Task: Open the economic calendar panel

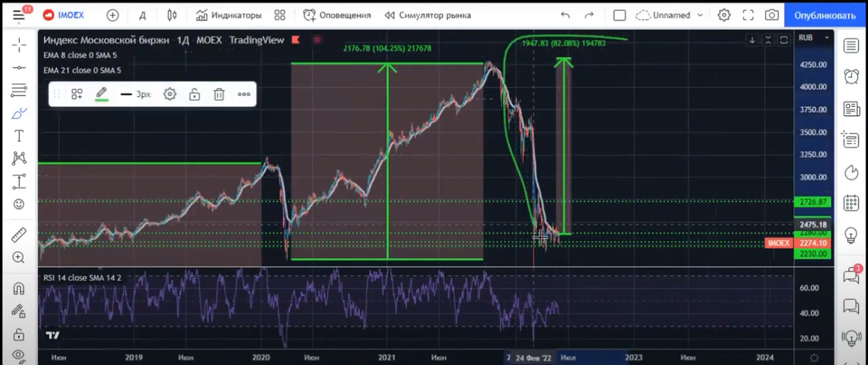Action: pos(851,204)
